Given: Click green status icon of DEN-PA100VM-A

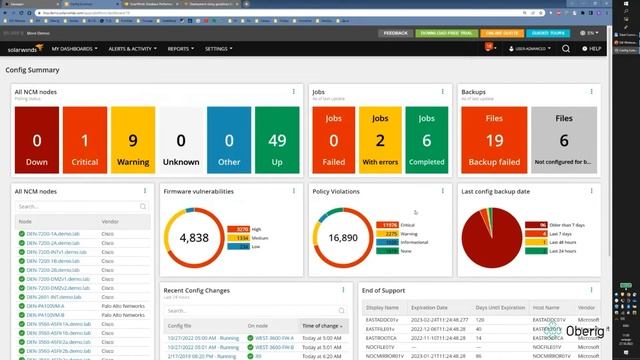Looking at the screenshot, I should 22,306.
